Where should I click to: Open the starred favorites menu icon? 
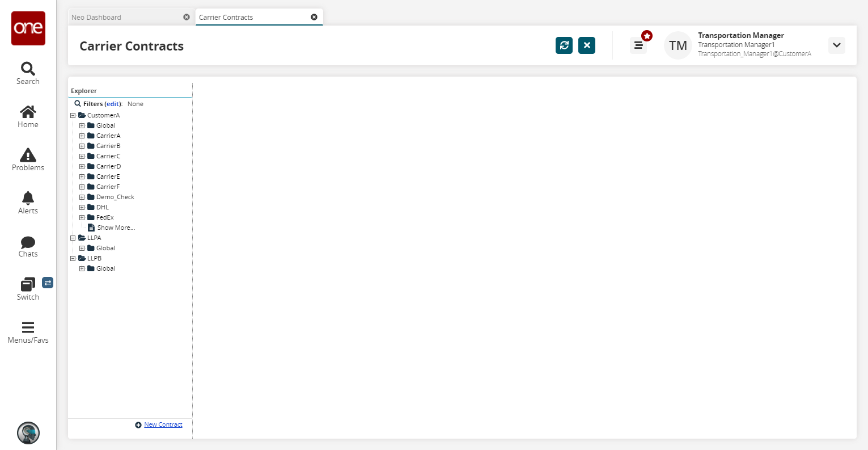[639, 45]
